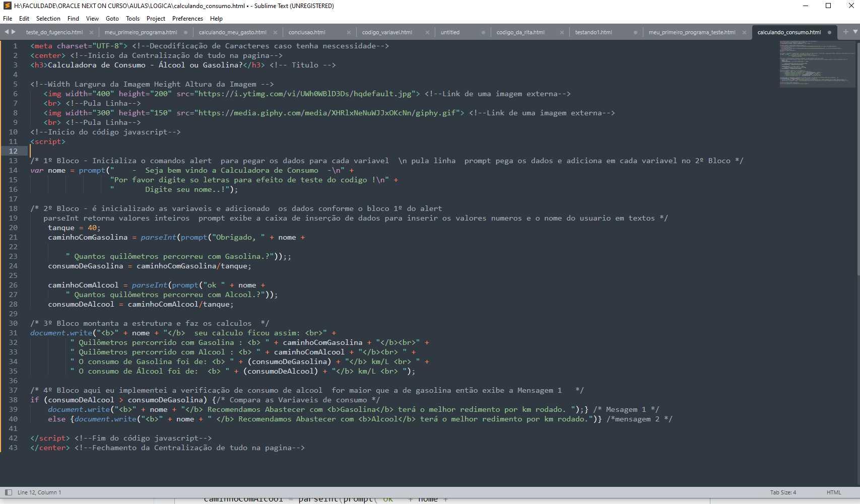Click 'consumoDeGasolina = caminhoComGasolina/tanque;' line
860x504 pixels.
tap(150, 266)
